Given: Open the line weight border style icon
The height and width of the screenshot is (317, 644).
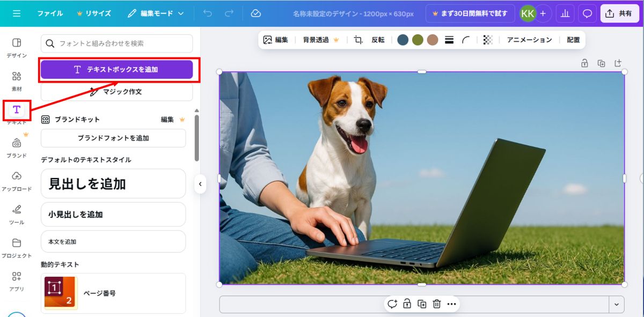Looking at the screenshot, I should (449, 40).
